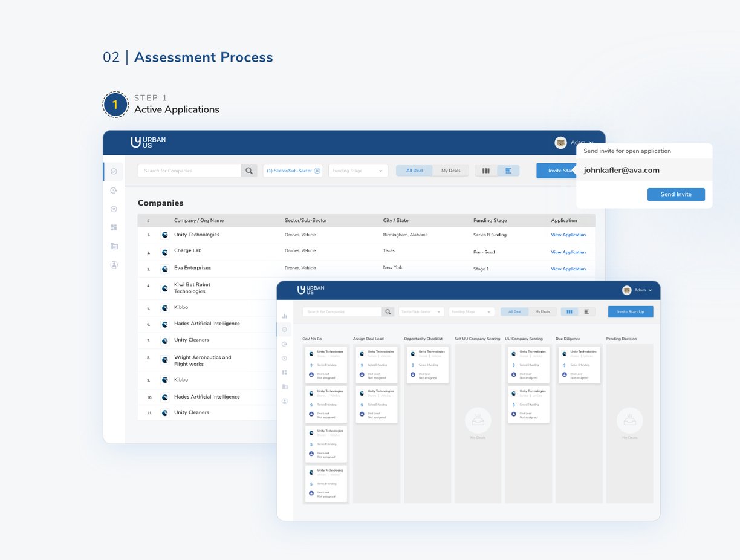Open View Application for Unity Technologies row
The width and height of the screenshot is (740, 560).
(568, 235)
